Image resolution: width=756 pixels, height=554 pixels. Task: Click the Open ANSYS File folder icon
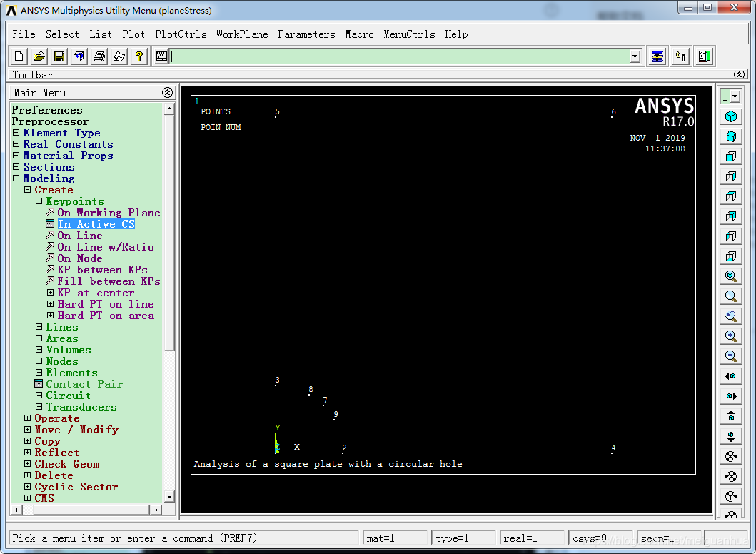pyautogui.click(x=39, y=56)
